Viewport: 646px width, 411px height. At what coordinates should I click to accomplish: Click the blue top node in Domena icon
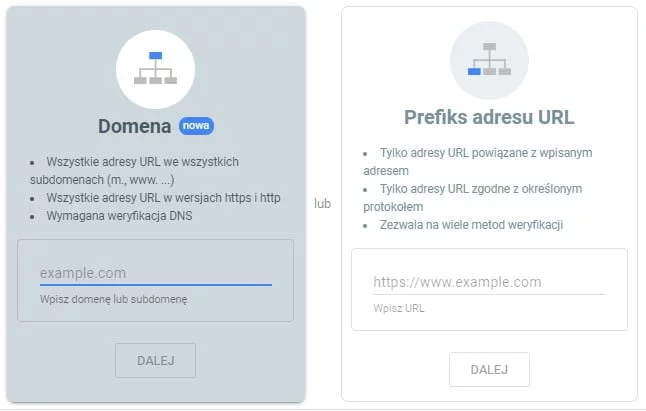[155, 56]
